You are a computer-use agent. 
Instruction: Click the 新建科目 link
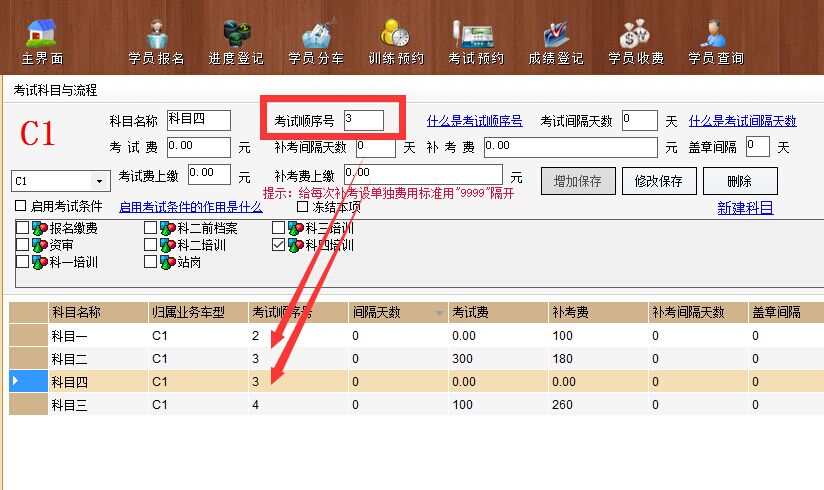click(x=745, y=208)
